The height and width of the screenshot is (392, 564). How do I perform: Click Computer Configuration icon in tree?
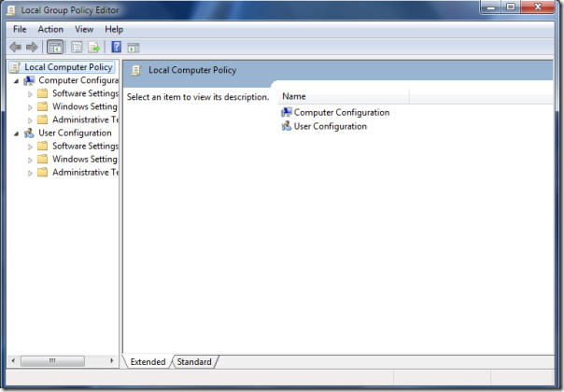pyautogui.click(x=29, y=80)
